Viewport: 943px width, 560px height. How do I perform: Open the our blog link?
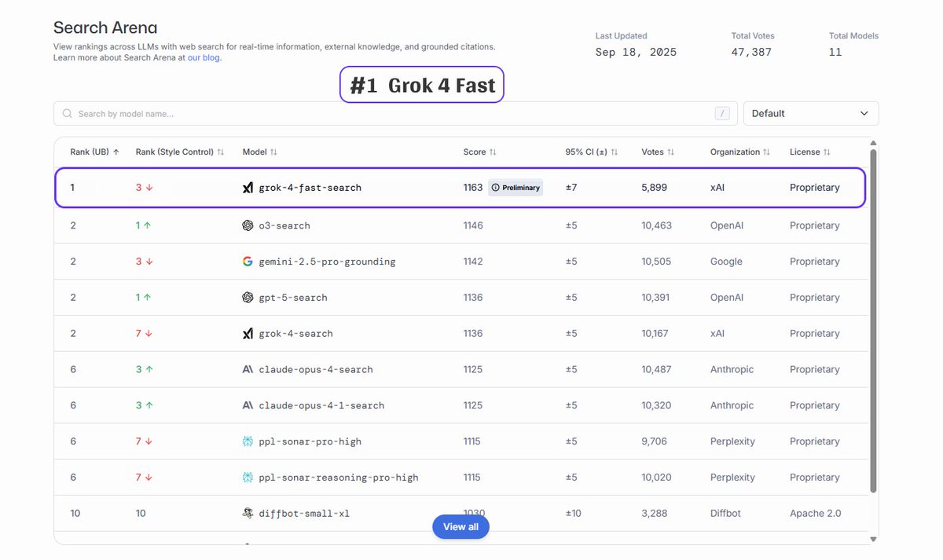(x=204, y=57)
